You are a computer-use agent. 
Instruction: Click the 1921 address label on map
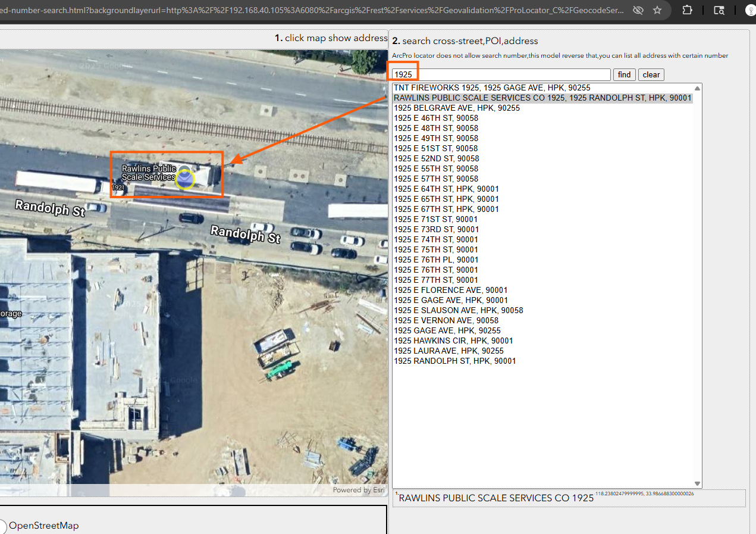(x=118, y=188)
